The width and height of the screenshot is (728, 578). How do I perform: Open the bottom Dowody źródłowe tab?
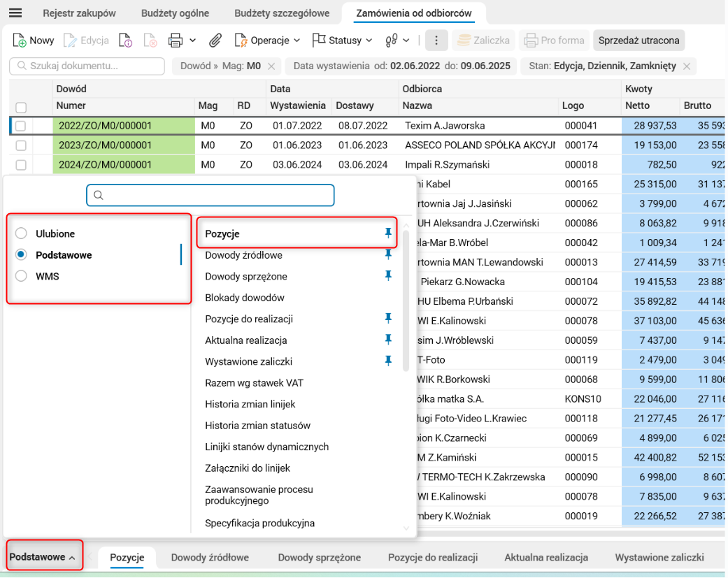point(210,557)
